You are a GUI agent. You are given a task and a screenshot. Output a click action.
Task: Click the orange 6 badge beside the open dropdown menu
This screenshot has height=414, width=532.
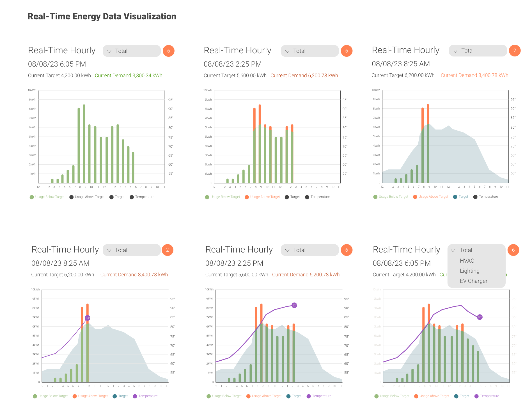click(513, 250)
